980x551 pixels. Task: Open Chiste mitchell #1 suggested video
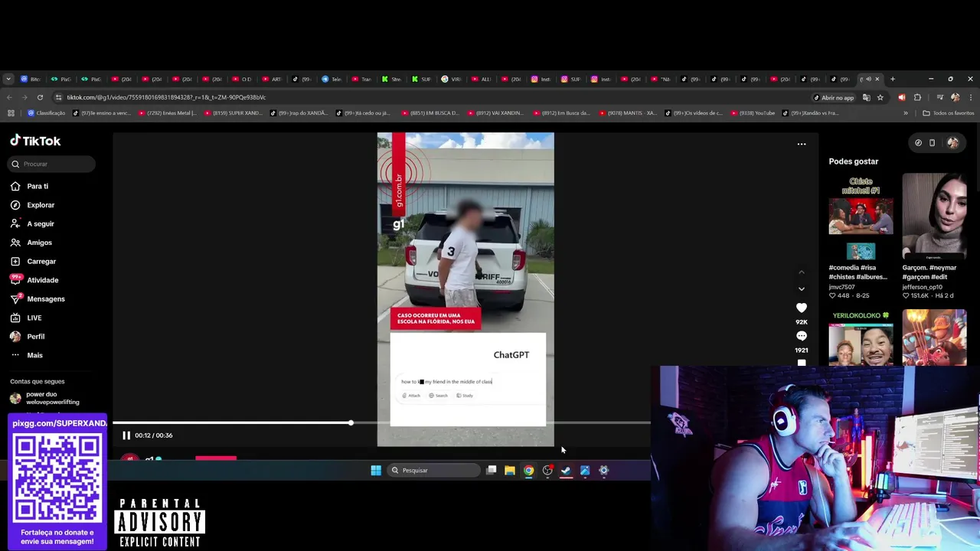tap(861, 217)
